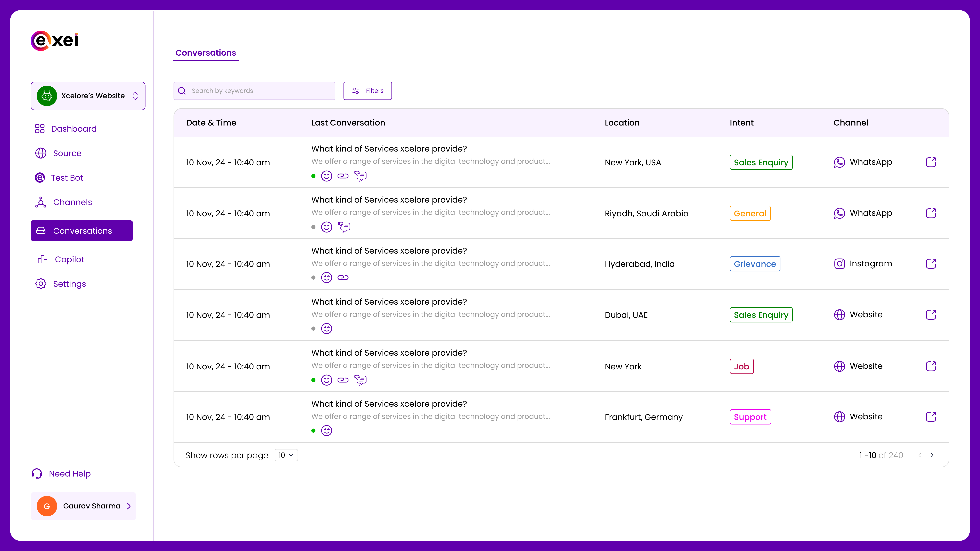
Task: Select Conversations in the sidebar
Action: click(81, 231)
